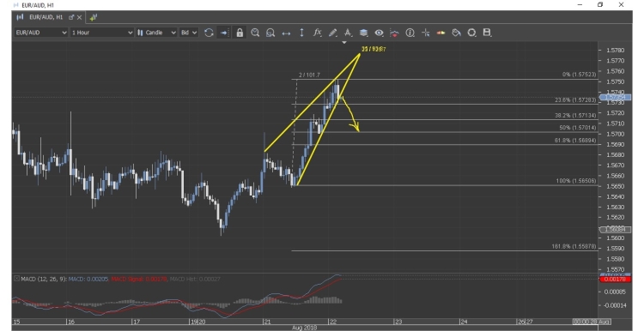
Task: Expand the Candle chart type dropdown
Action: pyautogui.click(x=156, y=33)
